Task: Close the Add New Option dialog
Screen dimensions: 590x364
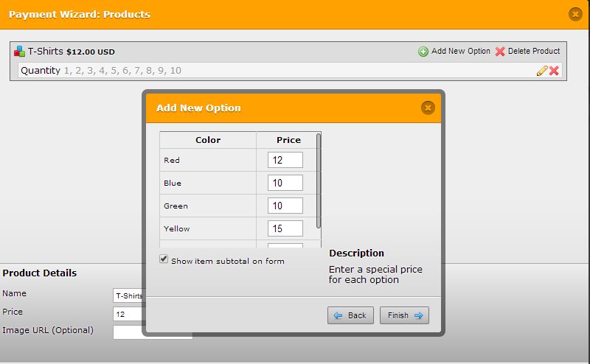Action: (x=428, y=108)
